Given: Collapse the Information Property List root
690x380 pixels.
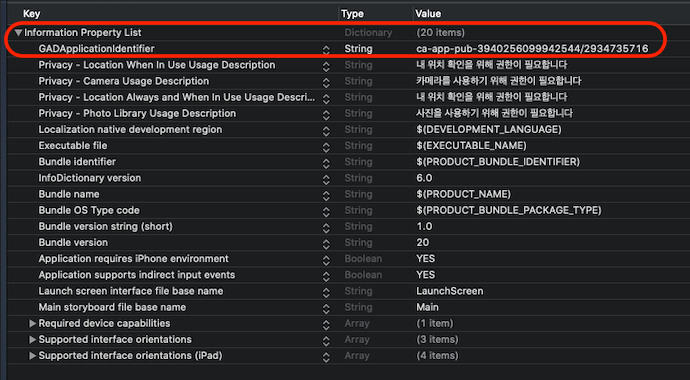Looking at the screenshot, I should tap(18, 33).
